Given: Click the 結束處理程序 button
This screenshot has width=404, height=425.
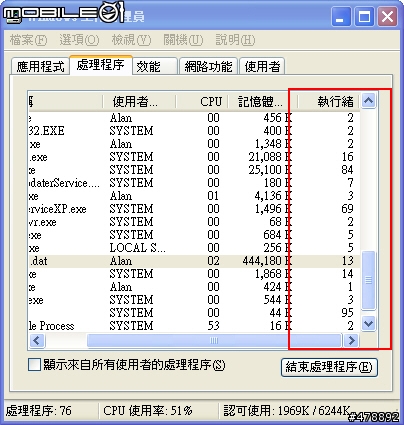Looking at the screenshot, I should [329, 367].
